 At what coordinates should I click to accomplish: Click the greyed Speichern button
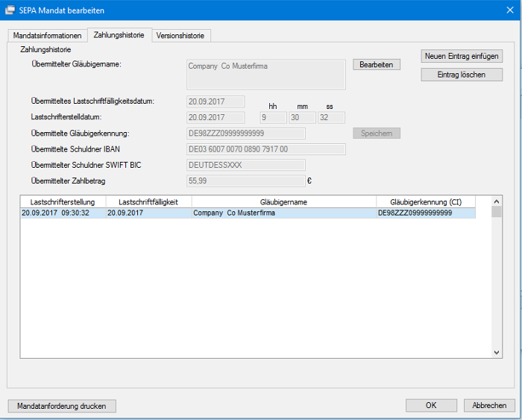377,134
